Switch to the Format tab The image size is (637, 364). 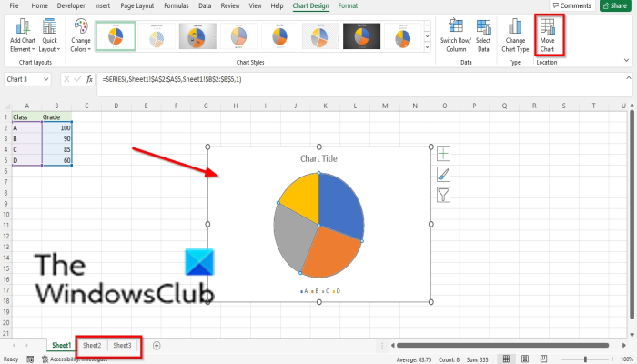tap(348, 5)
